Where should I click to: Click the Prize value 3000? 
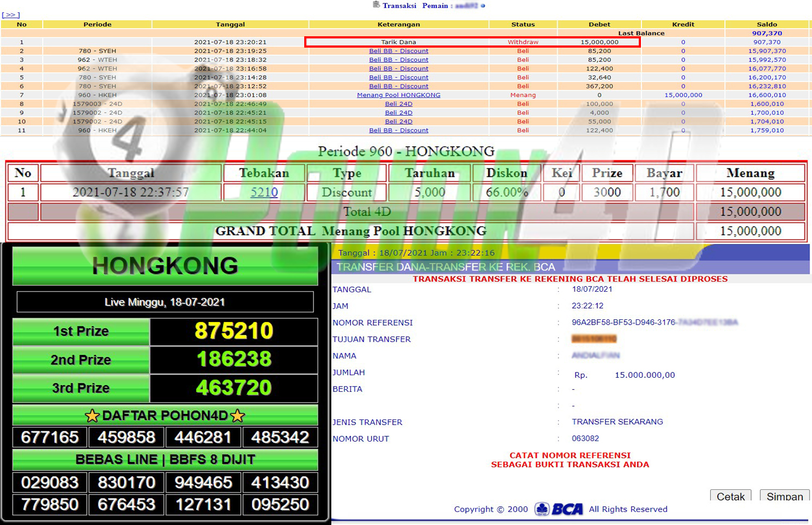coord(607,192)
